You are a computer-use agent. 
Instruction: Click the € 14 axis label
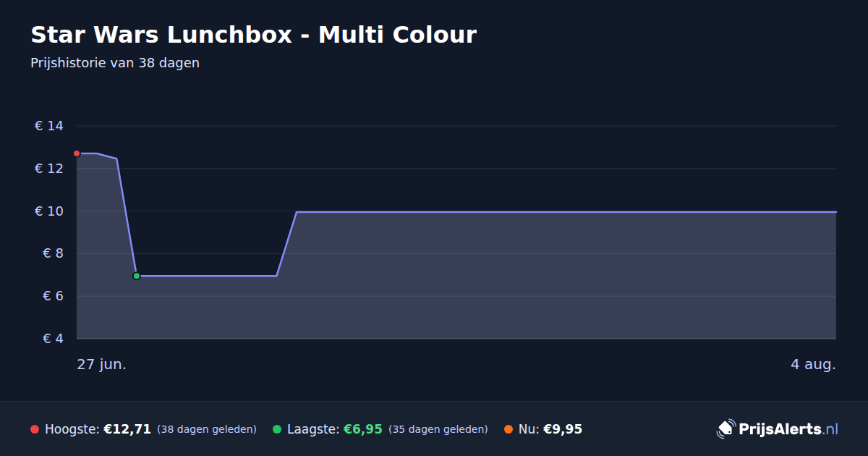48,126
